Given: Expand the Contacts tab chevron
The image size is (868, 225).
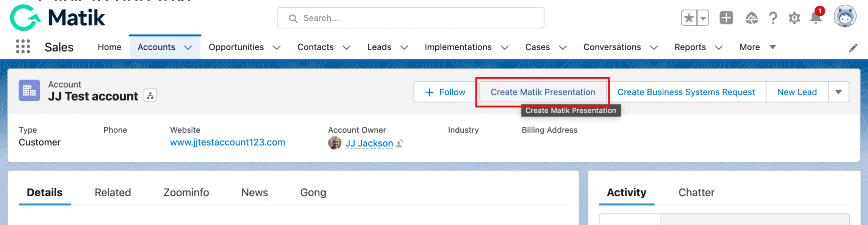Looking at the screenshot, I should point(346,48).
